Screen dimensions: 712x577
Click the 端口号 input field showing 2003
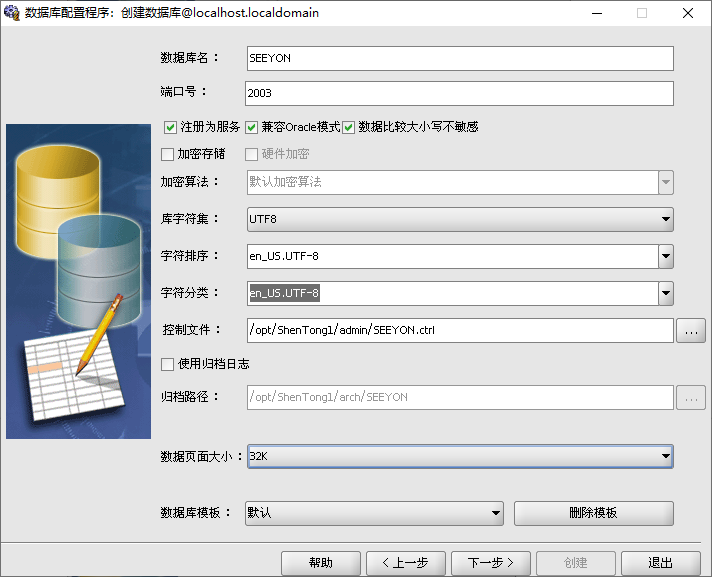pos(459,93)
